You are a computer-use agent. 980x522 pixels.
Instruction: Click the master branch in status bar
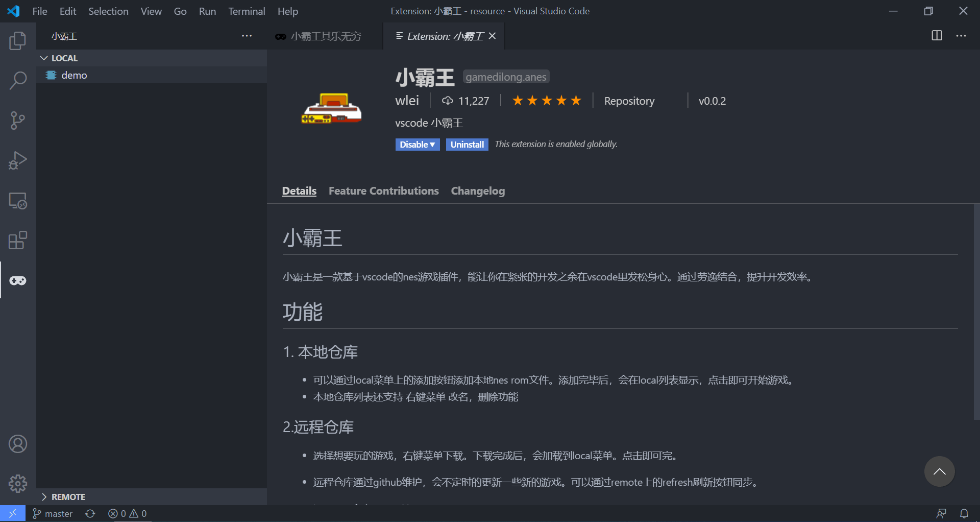point(53,513)
